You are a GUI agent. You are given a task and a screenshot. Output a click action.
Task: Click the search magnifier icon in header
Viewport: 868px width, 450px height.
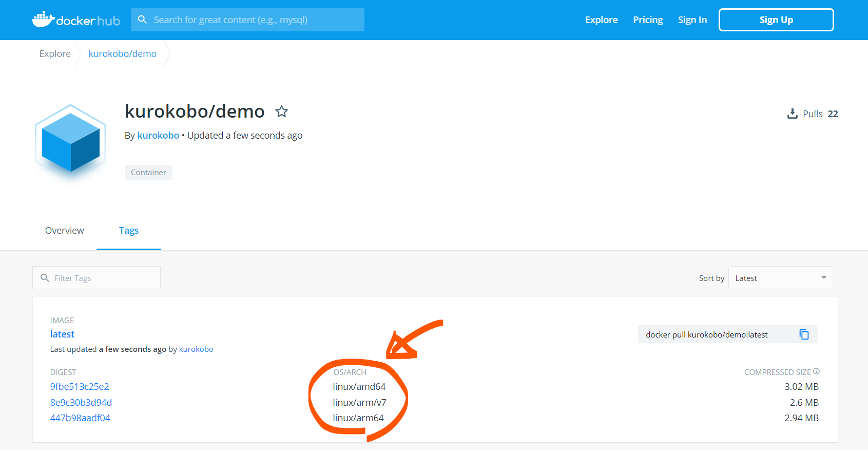click(142, 20)
